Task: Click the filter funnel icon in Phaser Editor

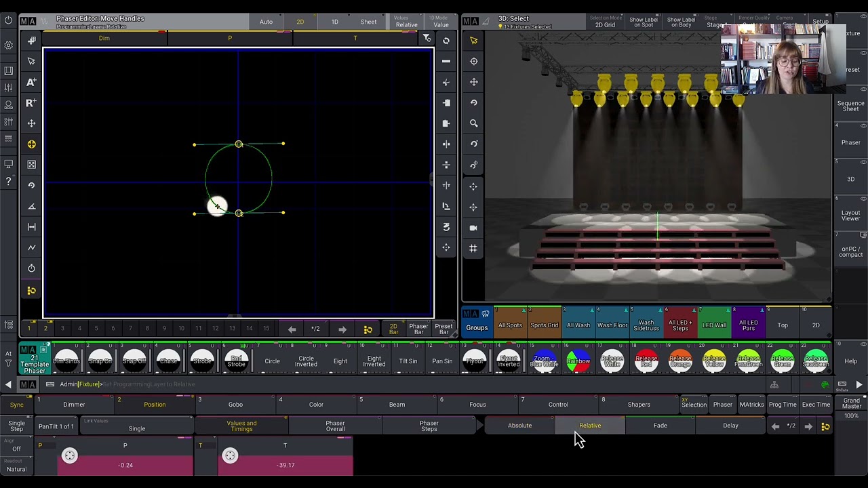Action: pyautogui.click(x=427, y=39)
